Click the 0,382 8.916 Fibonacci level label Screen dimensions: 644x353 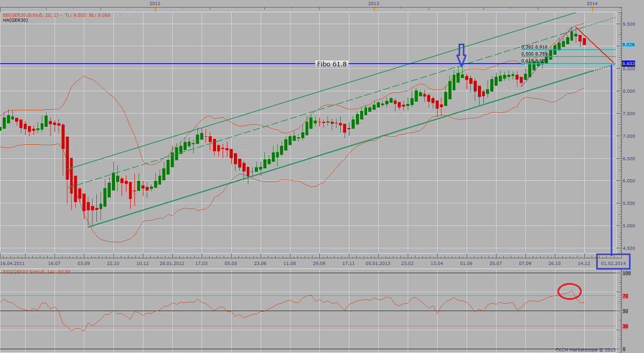[534, 47]
